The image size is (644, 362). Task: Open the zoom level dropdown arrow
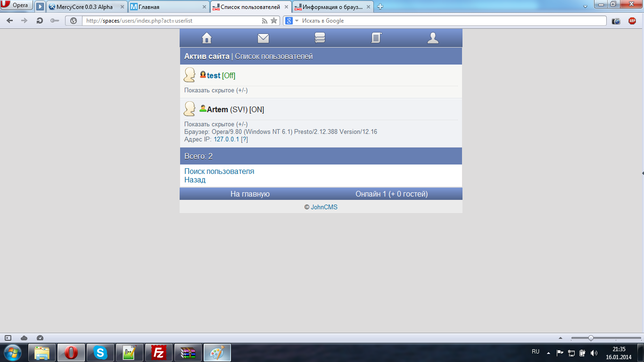[561, 337]
